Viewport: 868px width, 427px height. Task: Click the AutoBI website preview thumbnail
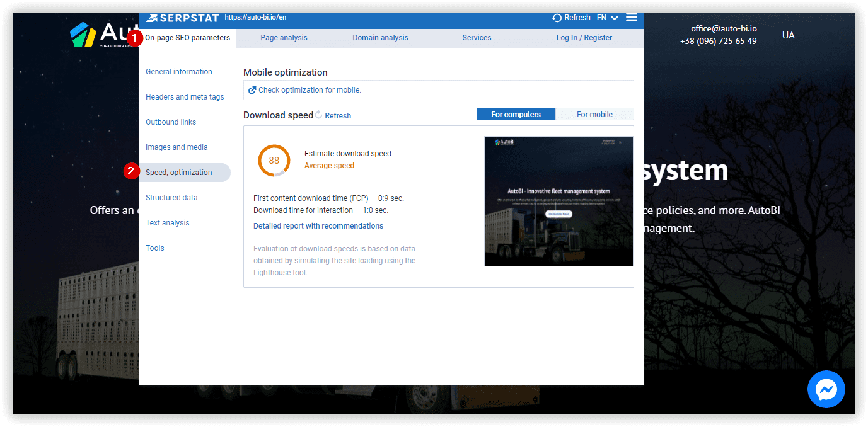tap(558, 200)
